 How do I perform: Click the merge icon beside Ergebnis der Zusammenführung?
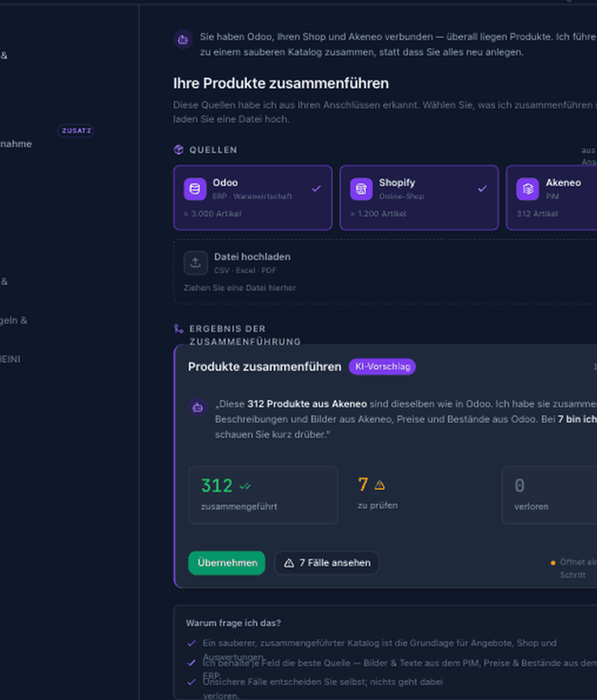point(178,329)
